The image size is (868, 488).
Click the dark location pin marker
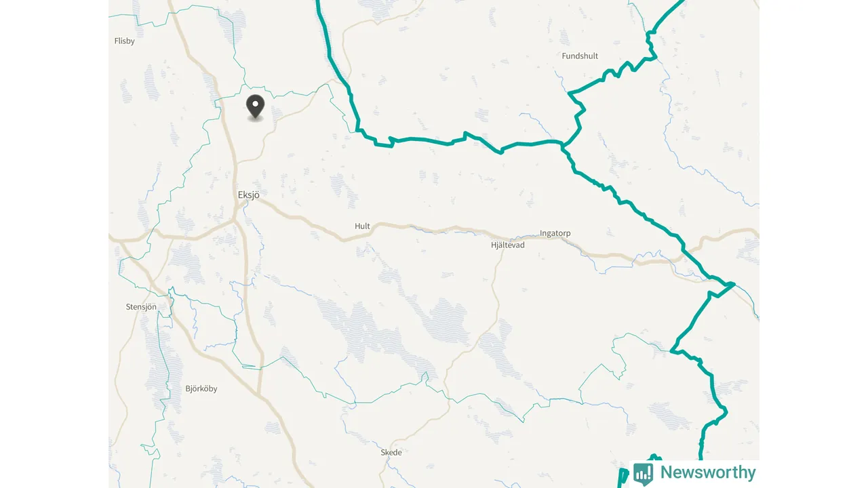point(255,107)
